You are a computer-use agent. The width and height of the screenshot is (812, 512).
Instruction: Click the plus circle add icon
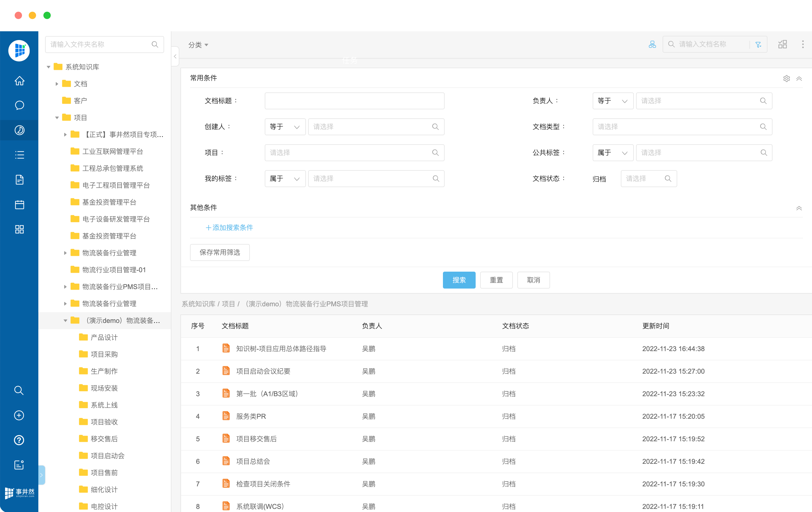tap(19, 415)
